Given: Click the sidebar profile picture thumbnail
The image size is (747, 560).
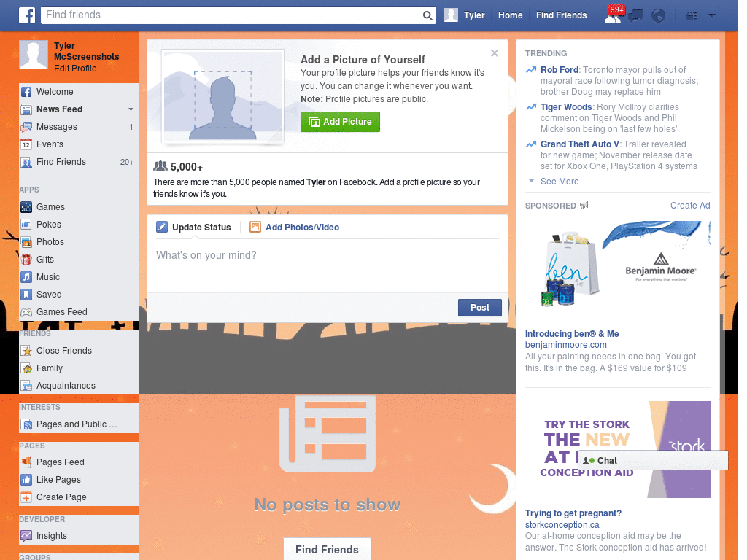Looking at the screenshot, I should [x=34, y=55].
